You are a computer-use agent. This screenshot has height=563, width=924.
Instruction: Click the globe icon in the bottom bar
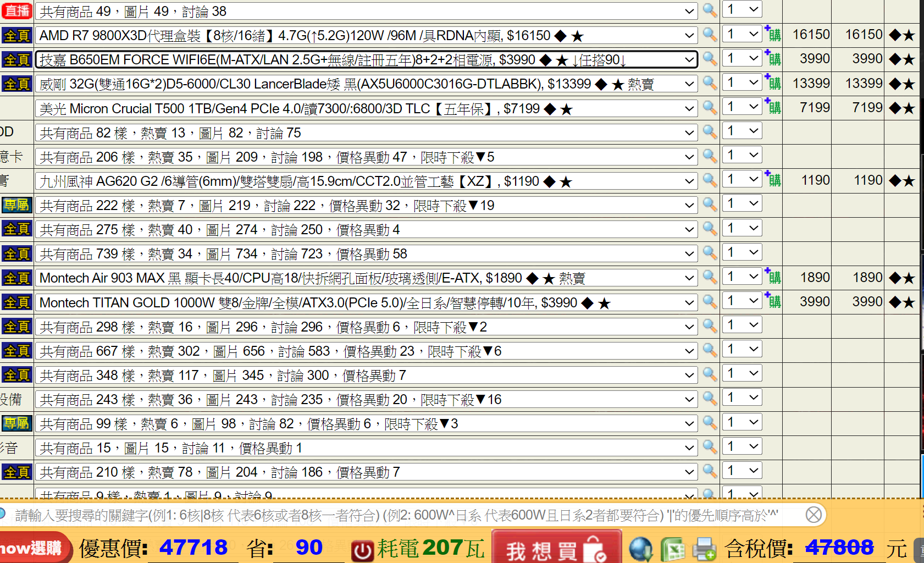pyautogui.click(x=641, y=549)
